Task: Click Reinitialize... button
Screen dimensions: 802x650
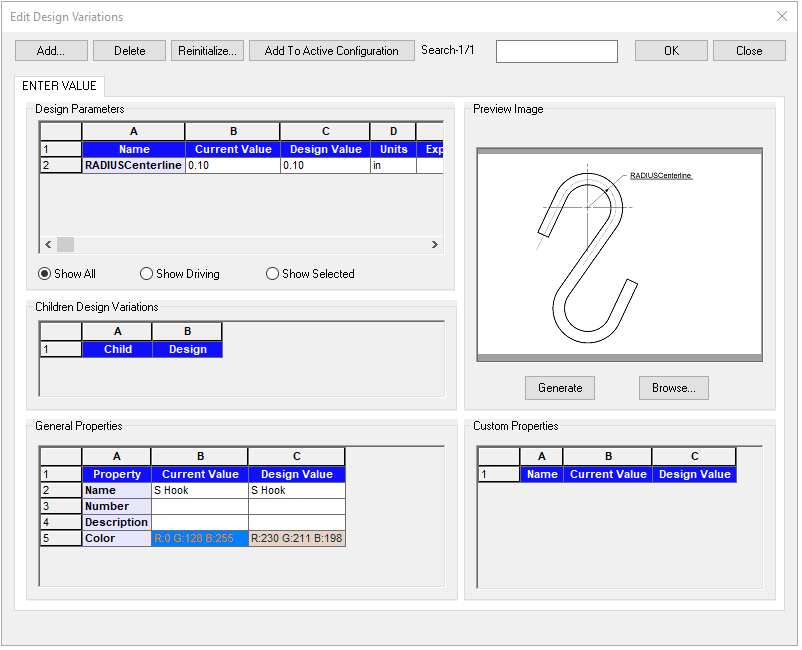Action: point(207,51)
